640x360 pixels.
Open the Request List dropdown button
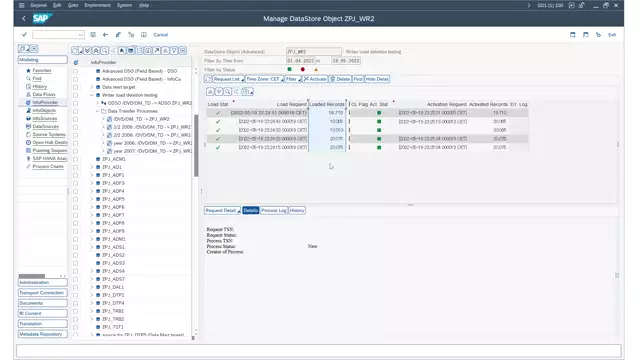pyautogui.click(x=228, y=79)
